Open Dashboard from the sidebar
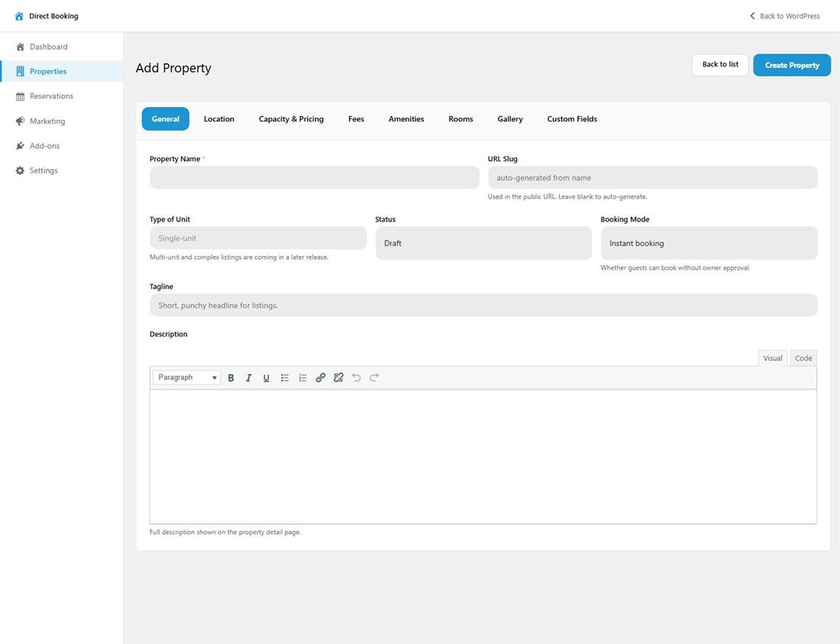Viewport: 840px width, 644px height. click(x=62, y=47)
